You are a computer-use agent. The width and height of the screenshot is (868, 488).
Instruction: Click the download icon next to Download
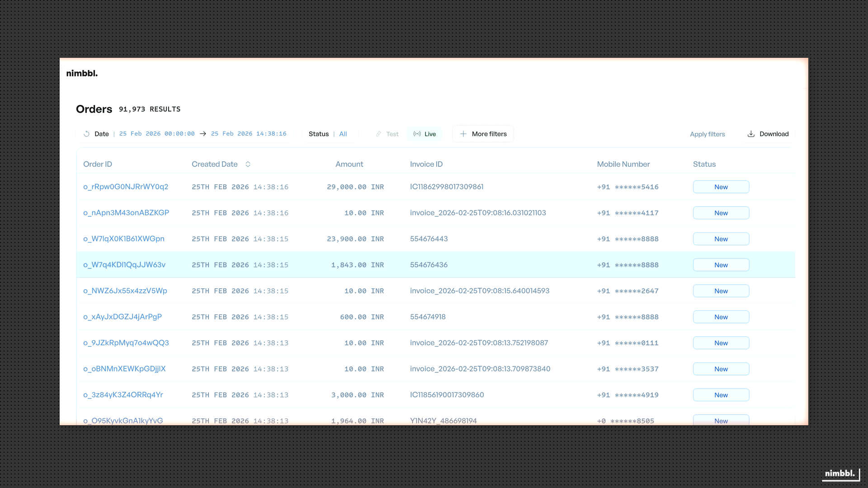[751, 134]
